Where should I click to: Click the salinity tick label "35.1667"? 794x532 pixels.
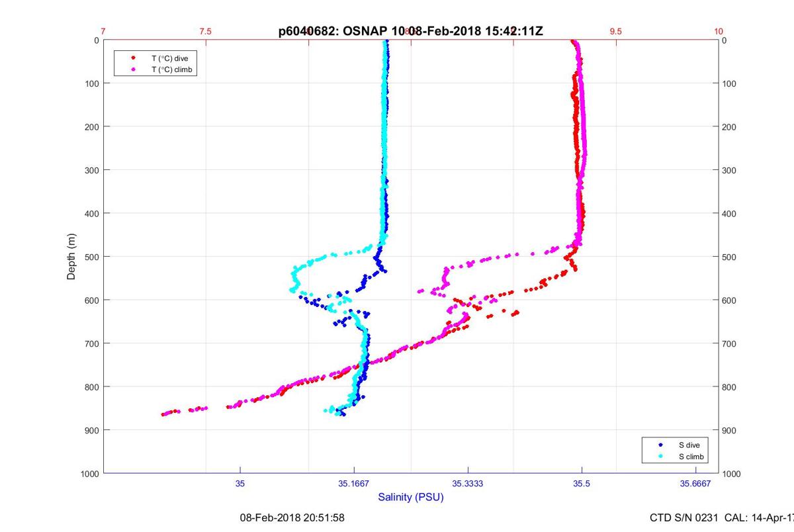tap(354, 484)
